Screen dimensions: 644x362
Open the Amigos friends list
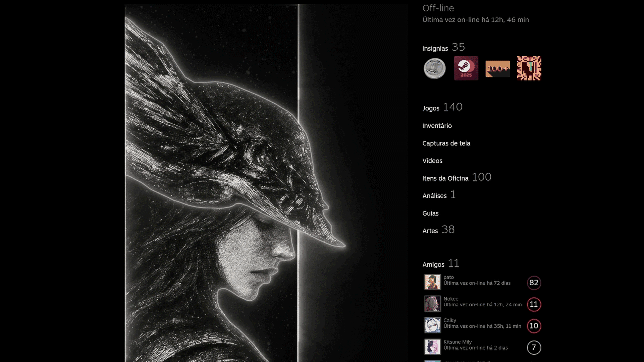(433, 265)
